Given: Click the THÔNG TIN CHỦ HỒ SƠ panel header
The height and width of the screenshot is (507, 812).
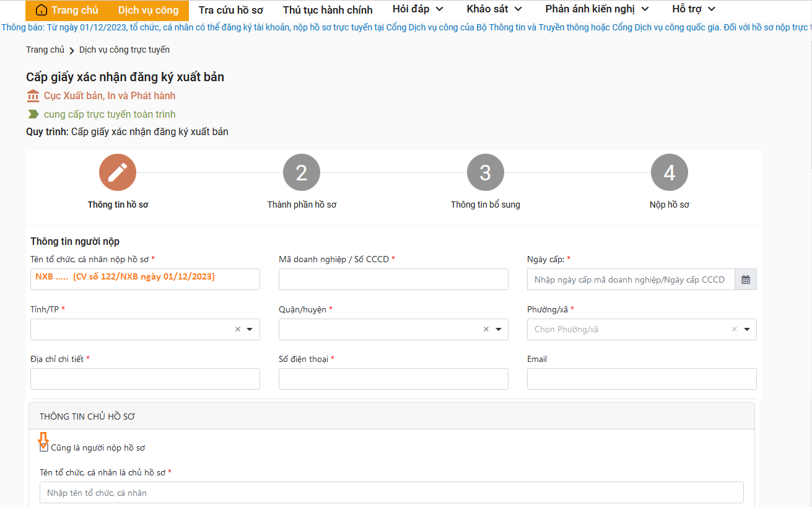Looking at the screenshot, I should pos(391,417).
